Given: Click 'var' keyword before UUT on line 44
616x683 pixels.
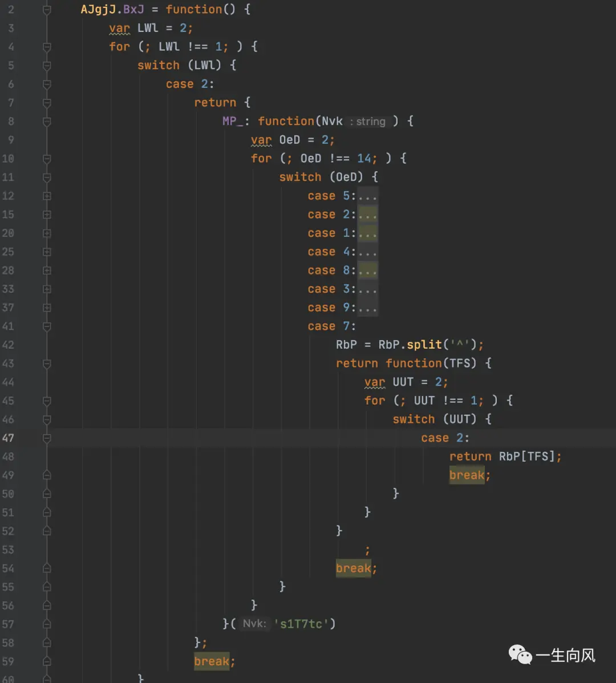Looking at the screenshot, I should coord(375,382).
